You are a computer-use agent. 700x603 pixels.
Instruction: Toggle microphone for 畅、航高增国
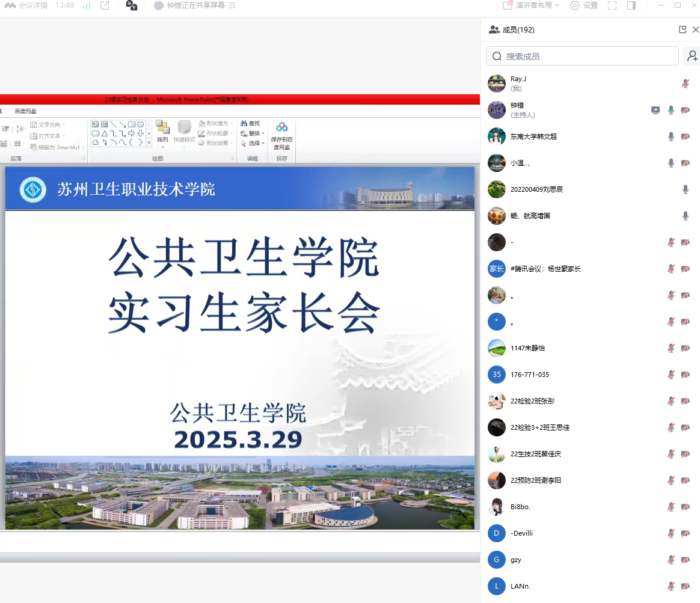(686, 216)
